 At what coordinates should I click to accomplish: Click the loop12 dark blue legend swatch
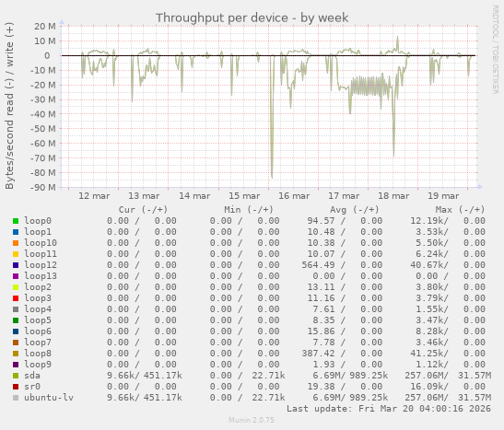(x=16, y=265)
